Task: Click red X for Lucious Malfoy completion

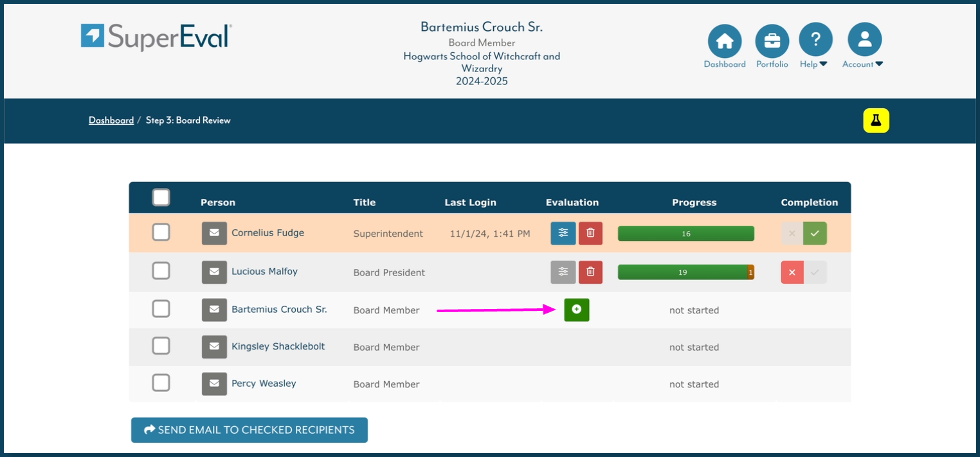Action: click(x=792, y=272)
